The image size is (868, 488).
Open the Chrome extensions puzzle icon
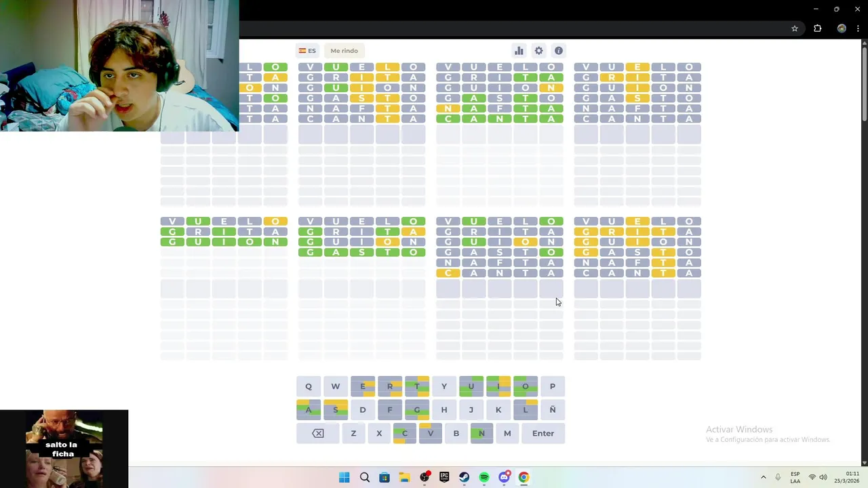pyautogui.click(x=817, y=28)
